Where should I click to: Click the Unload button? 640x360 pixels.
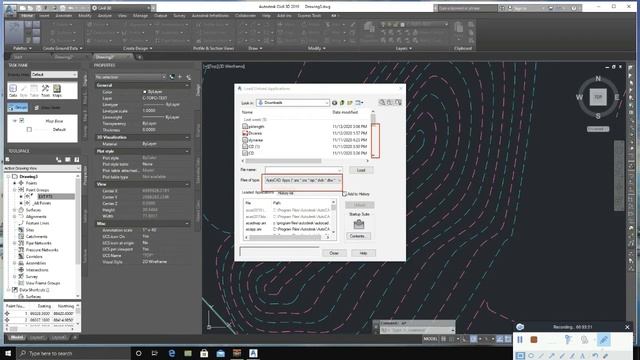click(x=360, y=205)
